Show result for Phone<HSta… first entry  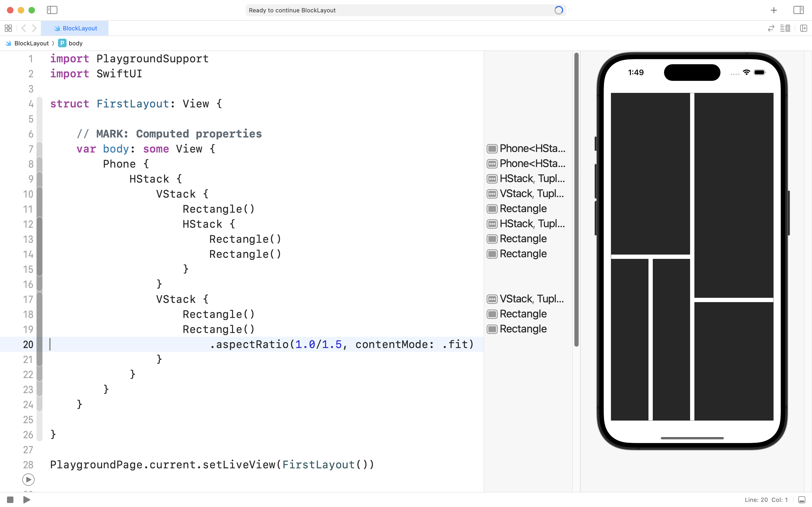pos(492,149)
